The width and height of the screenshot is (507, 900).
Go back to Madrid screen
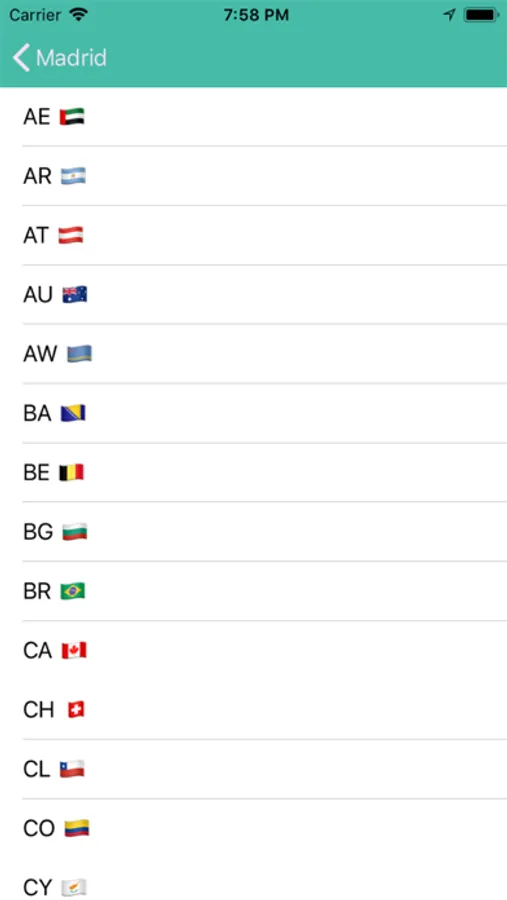click(60, 58)
